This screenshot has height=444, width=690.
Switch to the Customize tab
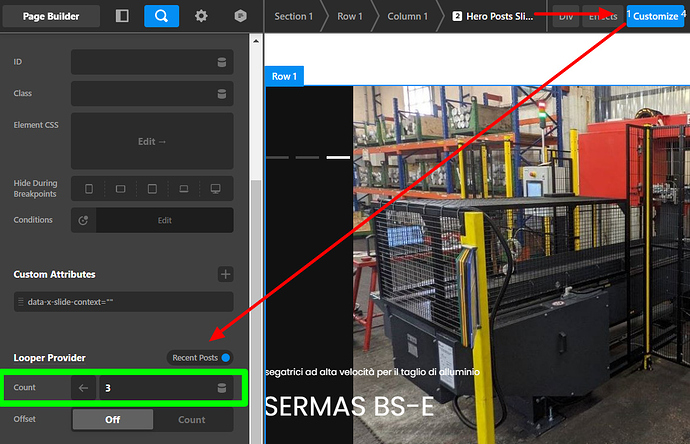[x=655, y=16]
